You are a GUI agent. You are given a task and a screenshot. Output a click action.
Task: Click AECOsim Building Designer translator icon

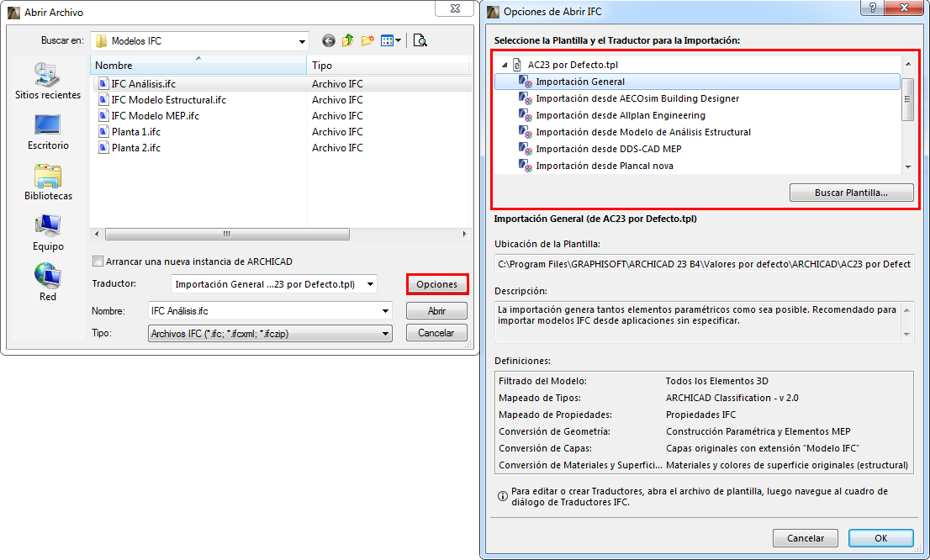(526, 98)
